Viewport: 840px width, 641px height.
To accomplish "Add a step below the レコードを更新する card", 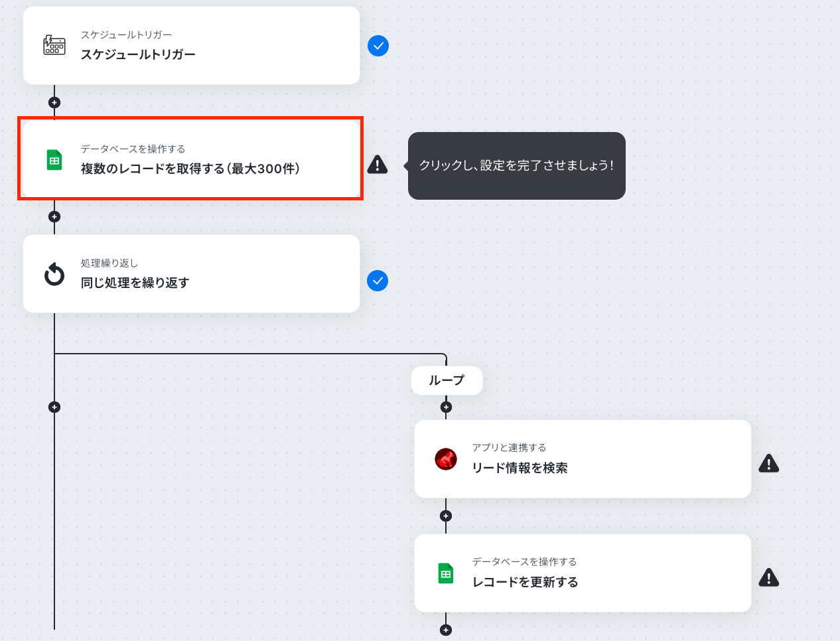I will 446,630.
